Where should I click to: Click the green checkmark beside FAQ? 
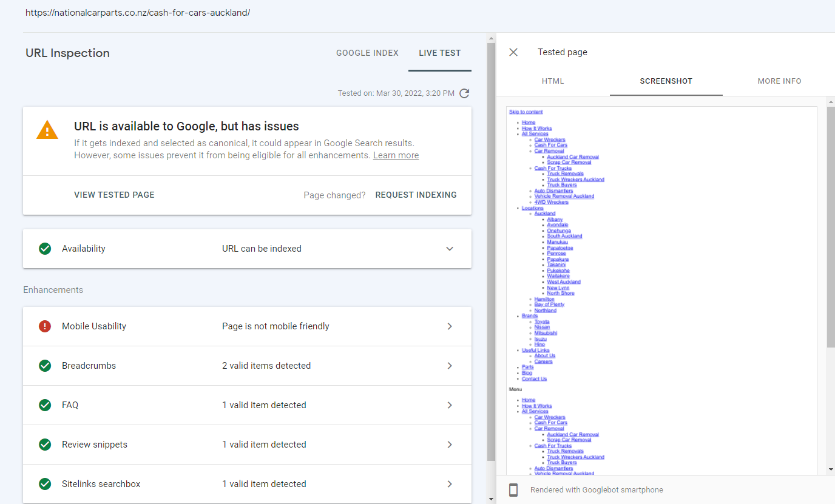click(45, 405)
